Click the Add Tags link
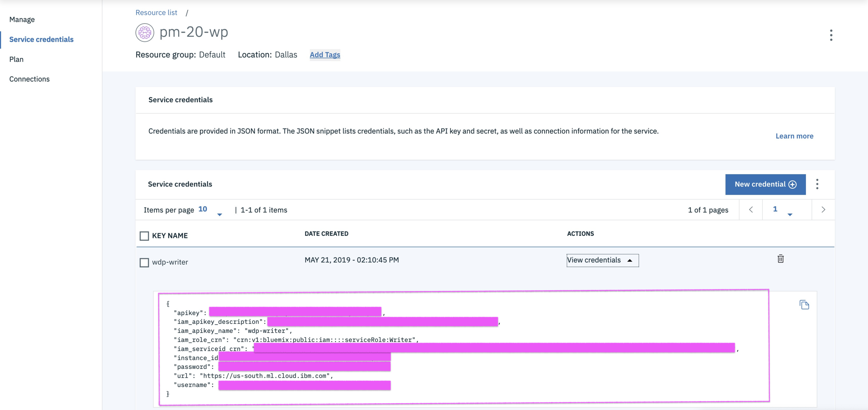 point(325,55)
